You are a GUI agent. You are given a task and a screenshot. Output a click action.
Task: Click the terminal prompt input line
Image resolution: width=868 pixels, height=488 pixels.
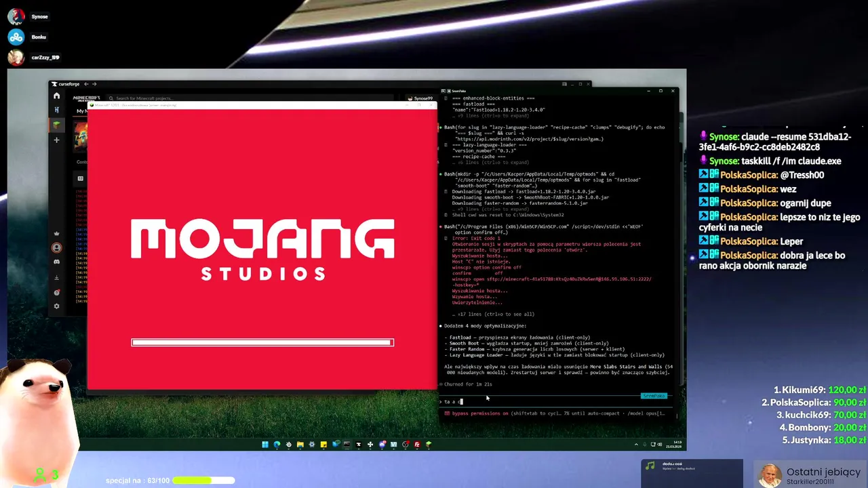tap(556, 401)
